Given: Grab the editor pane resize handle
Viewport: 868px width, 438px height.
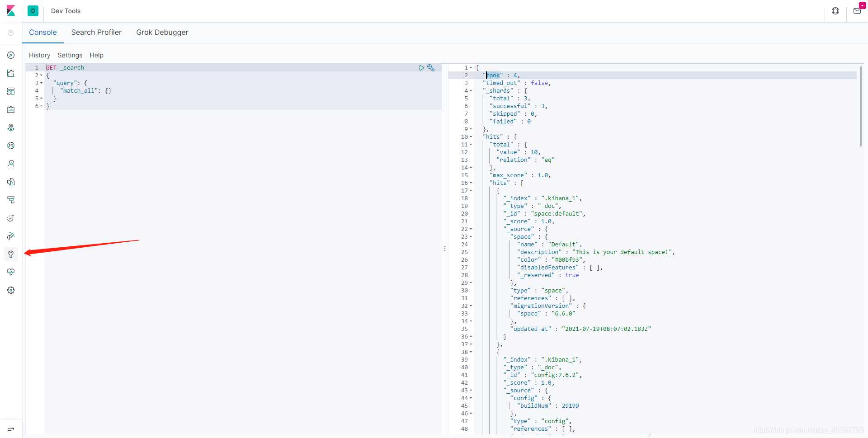Looking at the screenshot, I should 445,249.
